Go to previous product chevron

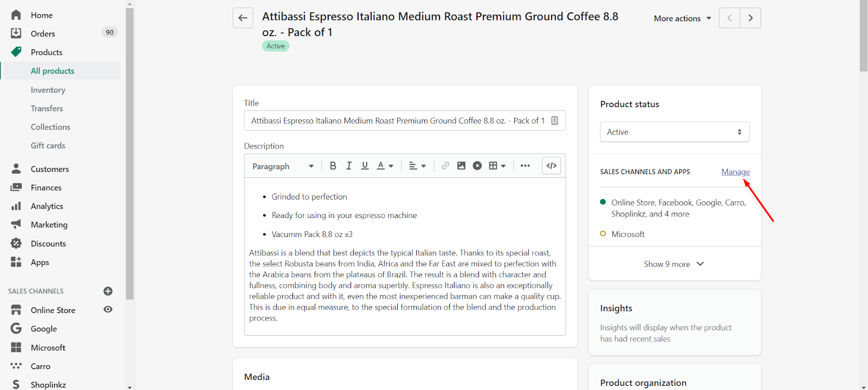730,18
